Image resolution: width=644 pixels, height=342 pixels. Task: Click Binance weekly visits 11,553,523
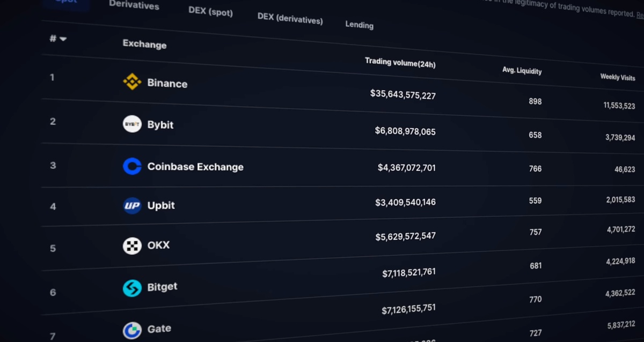619,106
